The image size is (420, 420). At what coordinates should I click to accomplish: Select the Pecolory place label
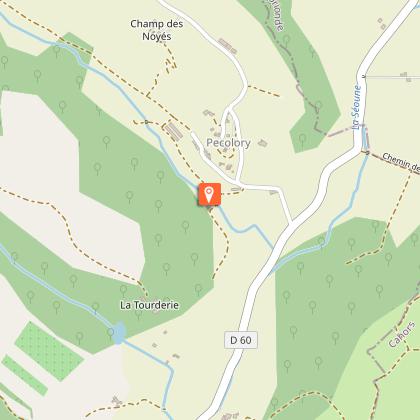pyautogui.click(x=228, y=143)
